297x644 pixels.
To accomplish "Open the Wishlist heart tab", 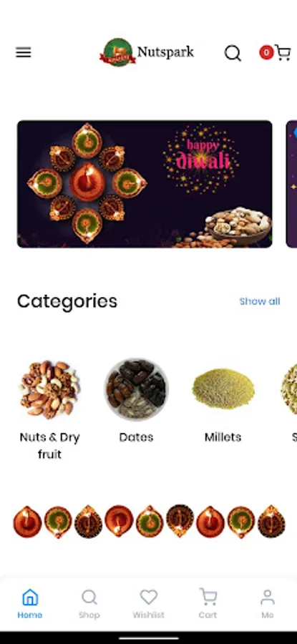I will 148,604.
